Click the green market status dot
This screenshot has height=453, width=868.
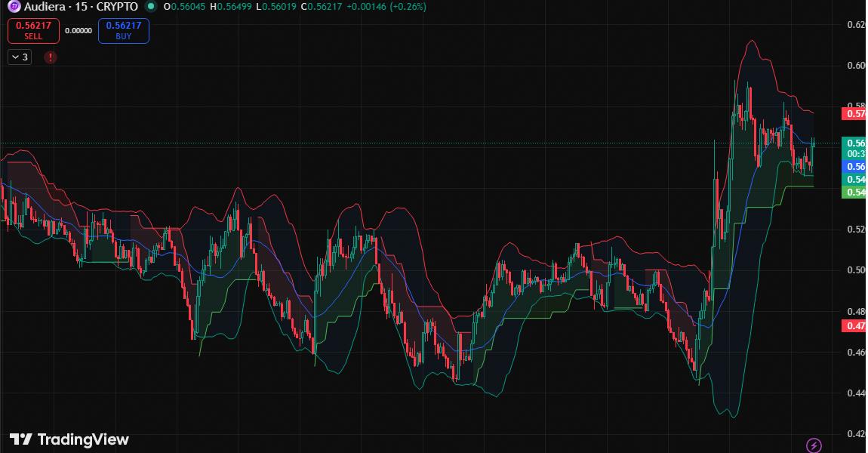tap(151, 7)
